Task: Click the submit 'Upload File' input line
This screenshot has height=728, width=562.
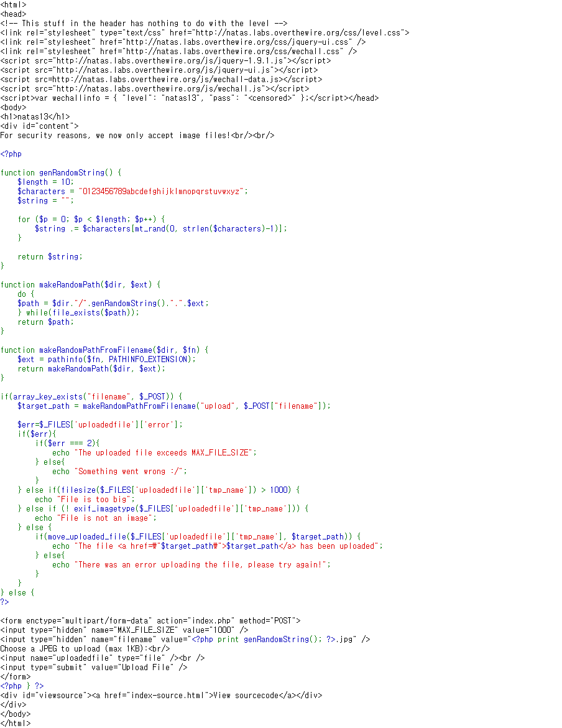Action: pos(94,667)
